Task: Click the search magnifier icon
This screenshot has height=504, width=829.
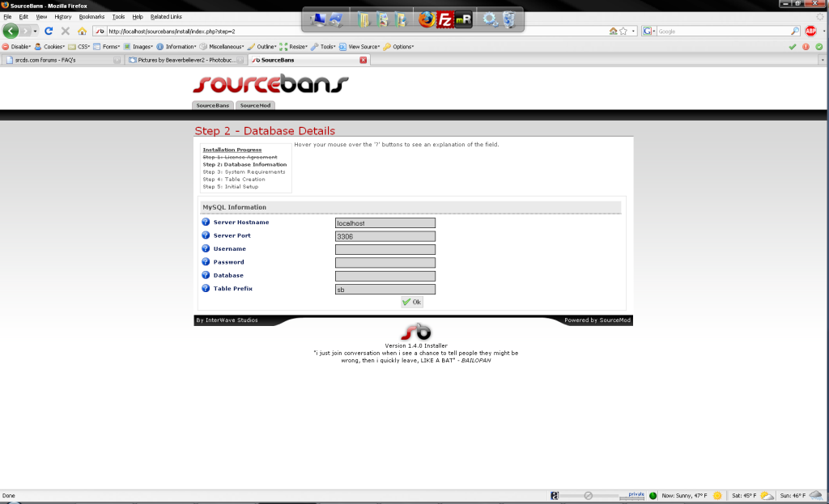Action: tap(795, 32)
